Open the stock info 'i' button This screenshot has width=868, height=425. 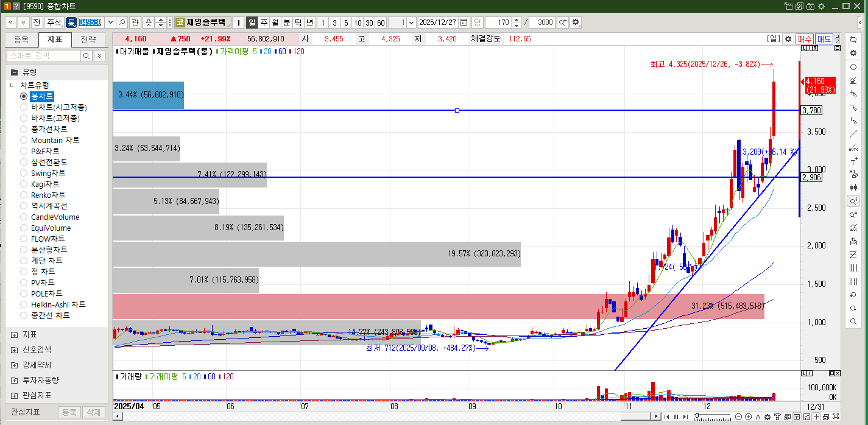239,23
